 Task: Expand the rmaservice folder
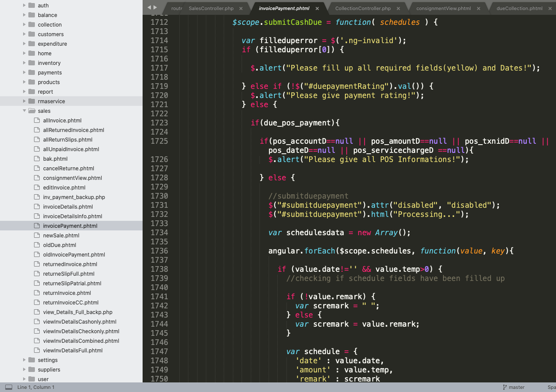click(24, 101)
